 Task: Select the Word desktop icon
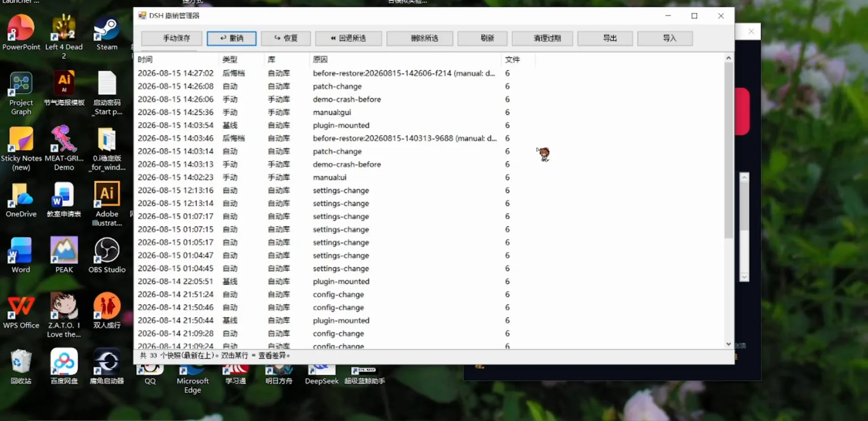click(x=21, y=255)
